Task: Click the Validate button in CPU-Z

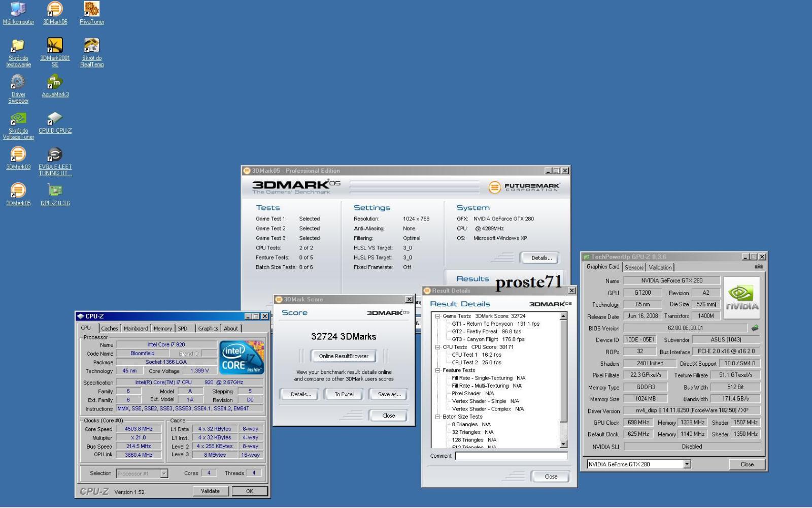Action: click(210, 491)
